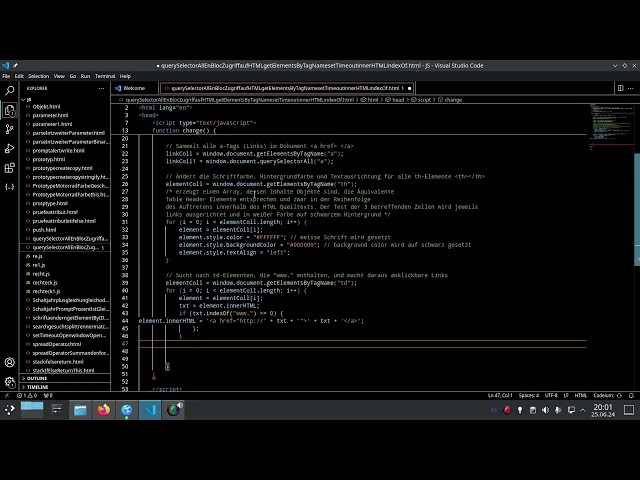Open the View menu
This screenshot has width=640, height=480.
pos(59,76)
